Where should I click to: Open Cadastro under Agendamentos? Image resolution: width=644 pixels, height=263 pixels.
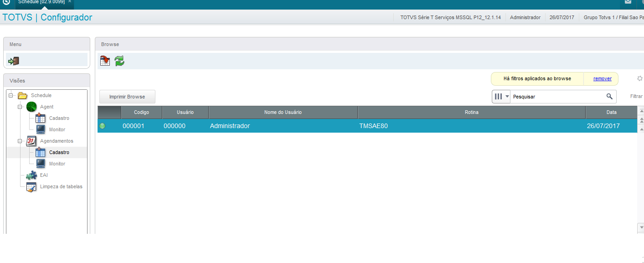click(59, 152)
